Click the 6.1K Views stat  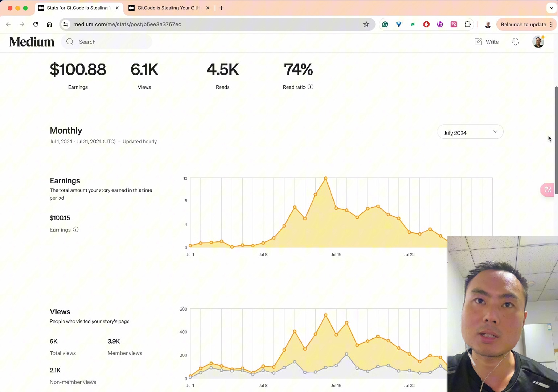pos(144,69)
